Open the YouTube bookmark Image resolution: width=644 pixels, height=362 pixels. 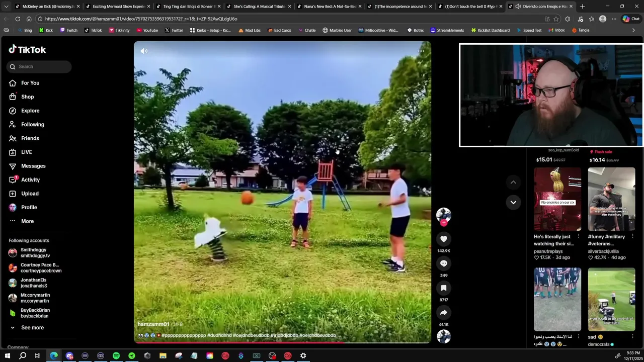pos(146,30)
